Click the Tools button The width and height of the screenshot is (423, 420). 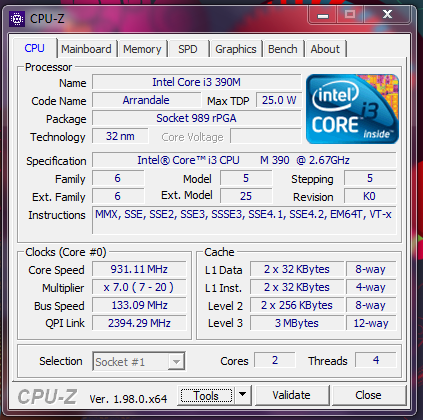[206, 396]
